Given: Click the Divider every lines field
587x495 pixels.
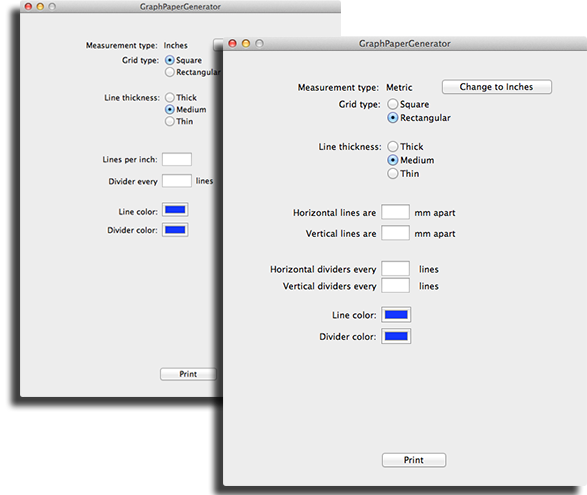Looking at the screenshot, I should [x=177, y=181].
